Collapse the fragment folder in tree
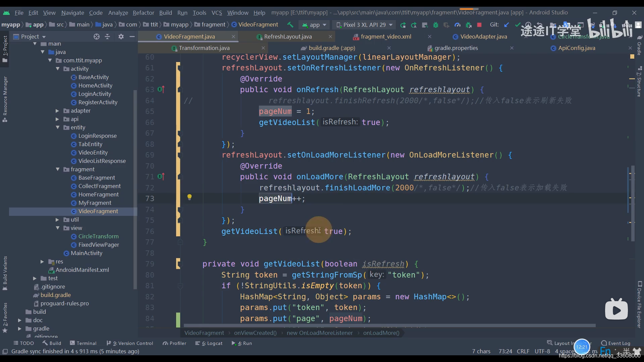This screenshot has height=362, width=644. point(57,169)
